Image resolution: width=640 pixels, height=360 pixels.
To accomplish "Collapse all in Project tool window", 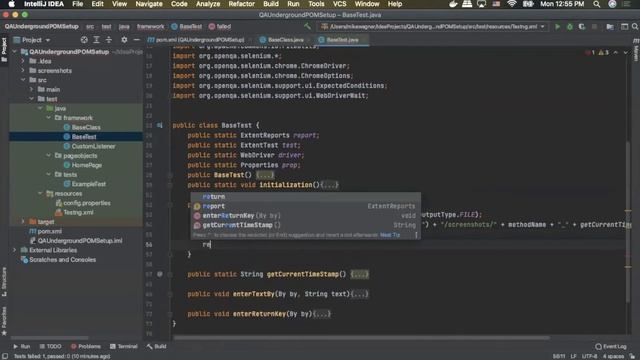I will pyautogui.click(x=109, y=40).
